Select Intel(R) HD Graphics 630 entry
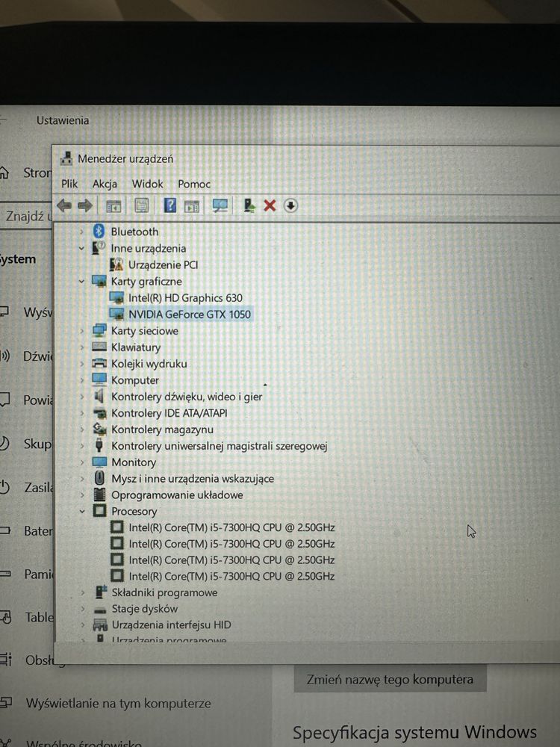The height and width of the screenshot is (747, 560). 185,298
